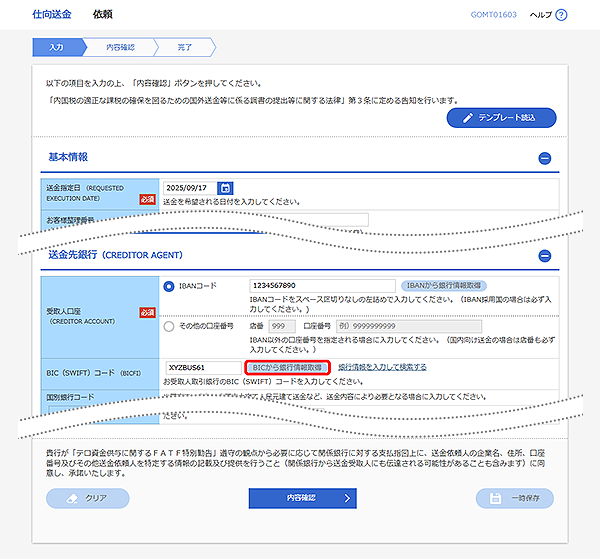Image resolution: width=600 pixels, height=559 pixels.
Task: Click the eraser icon in クリア button
Action: coord(72,499)
